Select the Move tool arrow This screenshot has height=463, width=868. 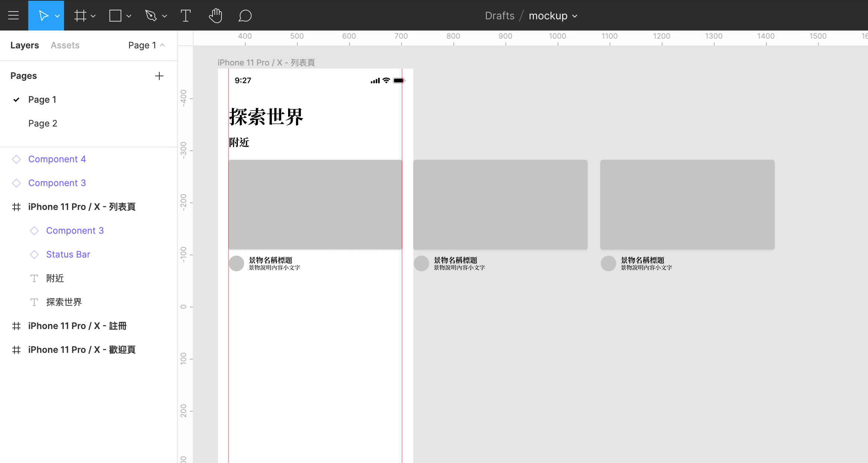tap(43, 16)
